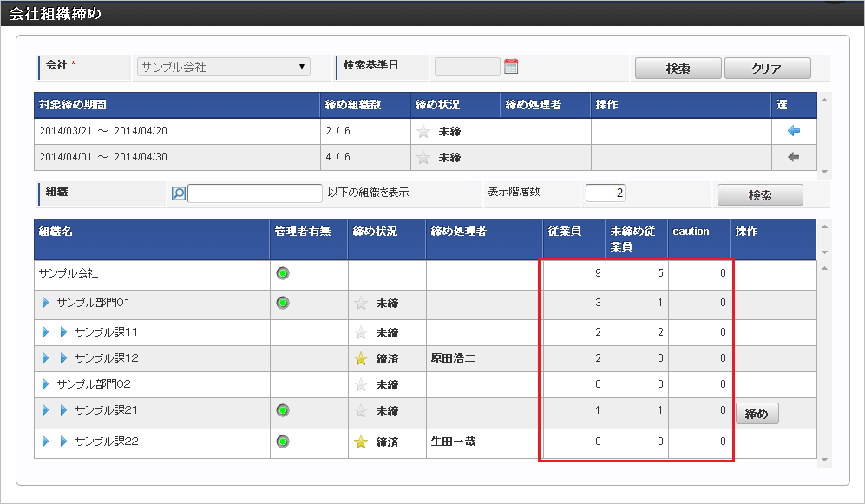Open the calendar picker for 検索基準日
This screenshot has width=865, height=504.
511,67
